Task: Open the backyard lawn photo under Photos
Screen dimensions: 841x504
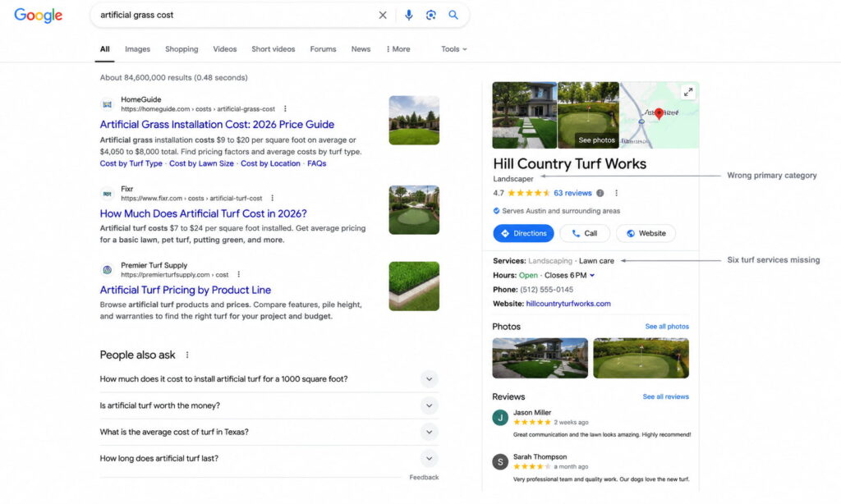Action: click(x=540, y=358)
